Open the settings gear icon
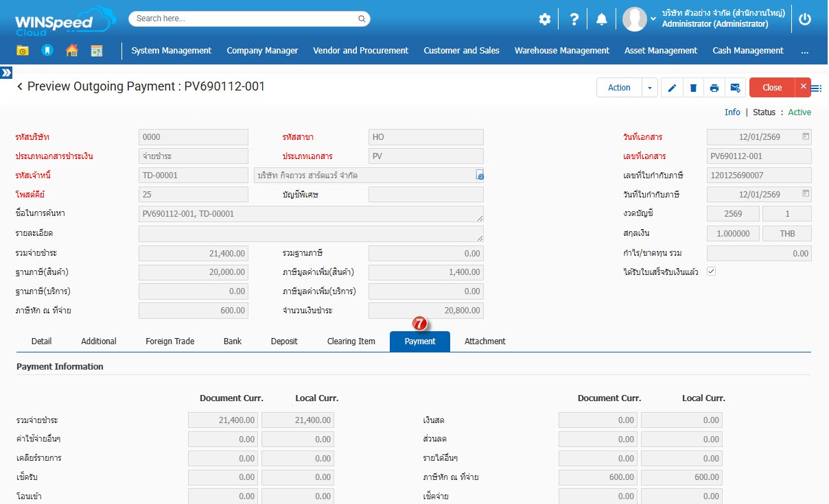Screen dimensions: 829x504 544,19
